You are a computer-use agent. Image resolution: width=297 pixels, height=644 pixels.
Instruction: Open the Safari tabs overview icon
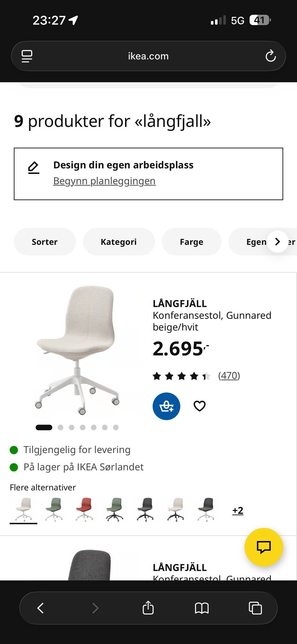tap(255, 608)
